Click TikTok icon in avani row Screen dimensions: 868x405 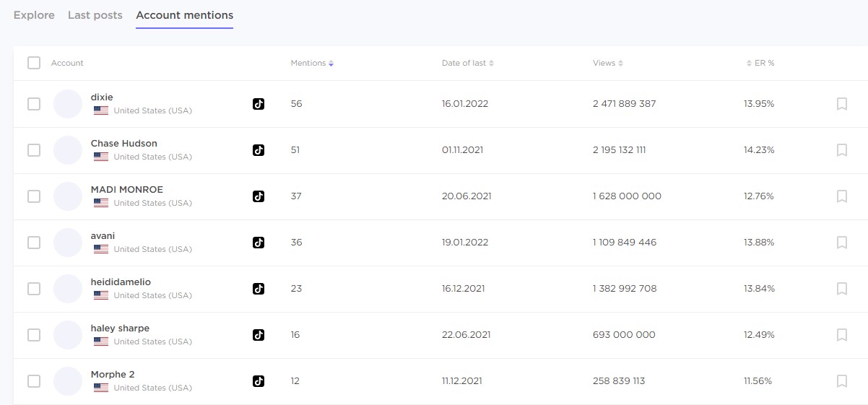[x=259, y=243]
